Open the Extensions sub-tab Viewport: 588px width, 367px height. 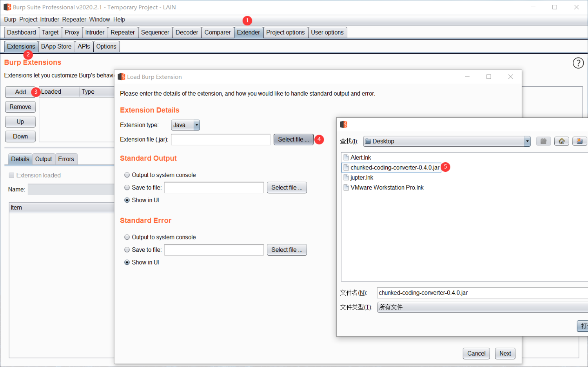(21, 46)
